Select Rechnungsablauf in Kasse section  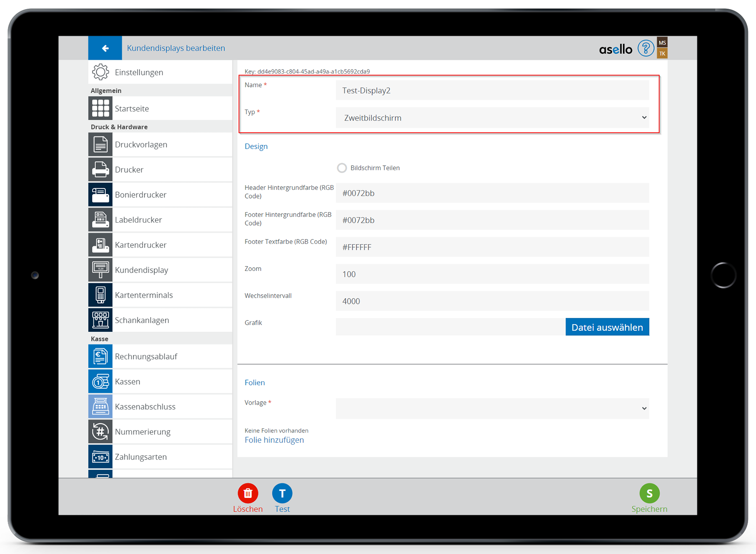coord(146,357)
